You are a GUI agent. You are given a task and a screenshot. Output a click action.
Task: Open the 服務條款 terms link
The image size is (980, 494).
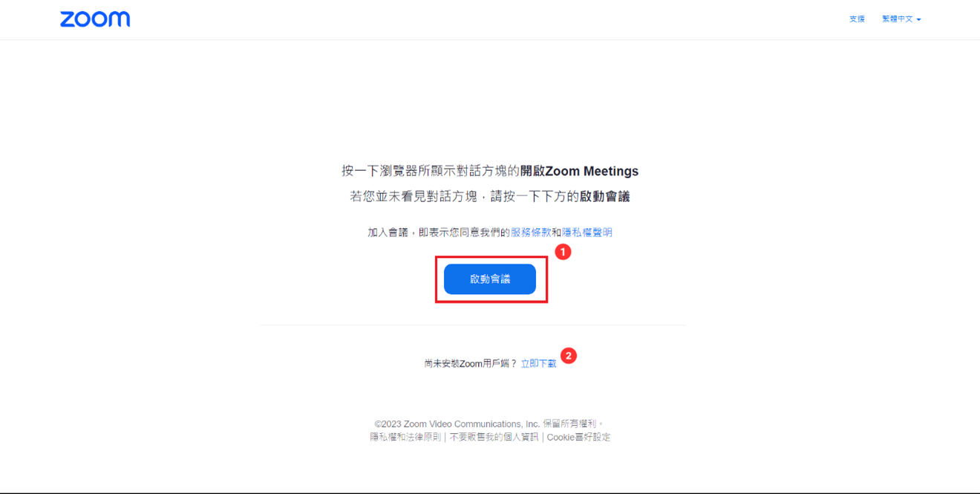point(531,233)
